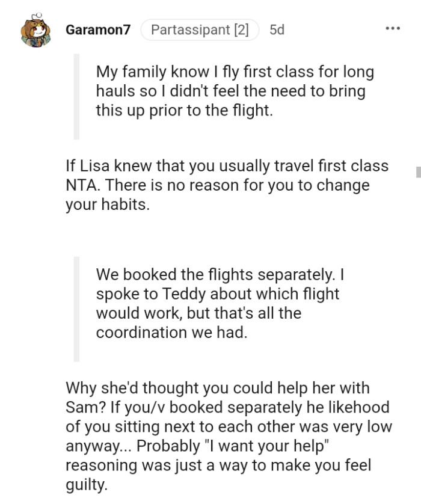Click Garamon7's snoo avatar icon
The height and width of the screenshot is (504, 421).
pos(35,30)
